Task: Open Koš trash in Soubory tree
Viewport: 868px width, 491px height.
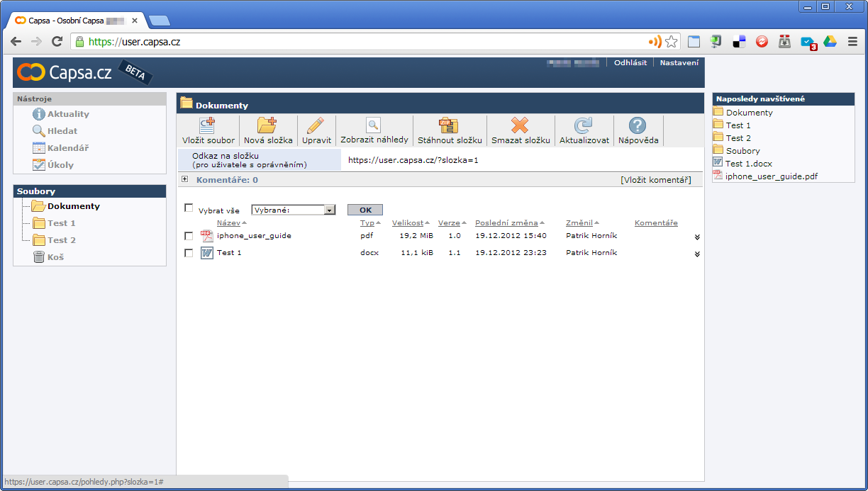Action: (x=55, y=257)
